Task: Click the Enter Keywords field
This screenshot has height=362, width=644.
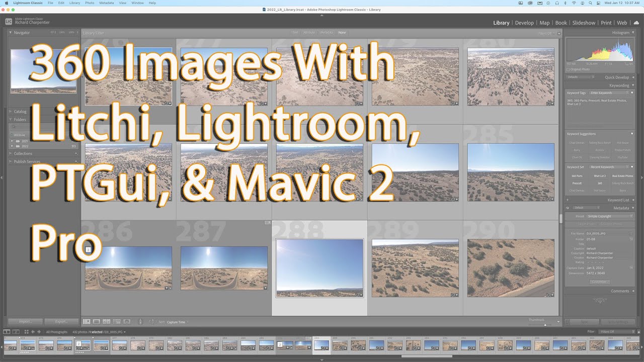Action: (x=609, y=93)
